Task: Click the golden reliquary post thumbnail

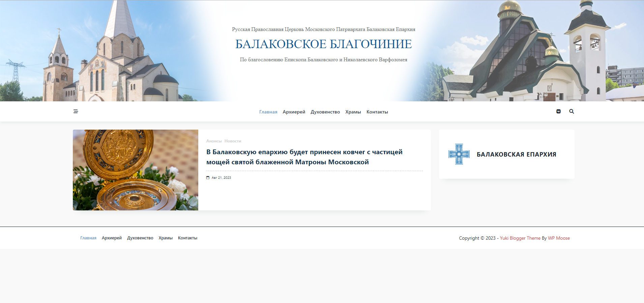Action: tap(136, 170)
